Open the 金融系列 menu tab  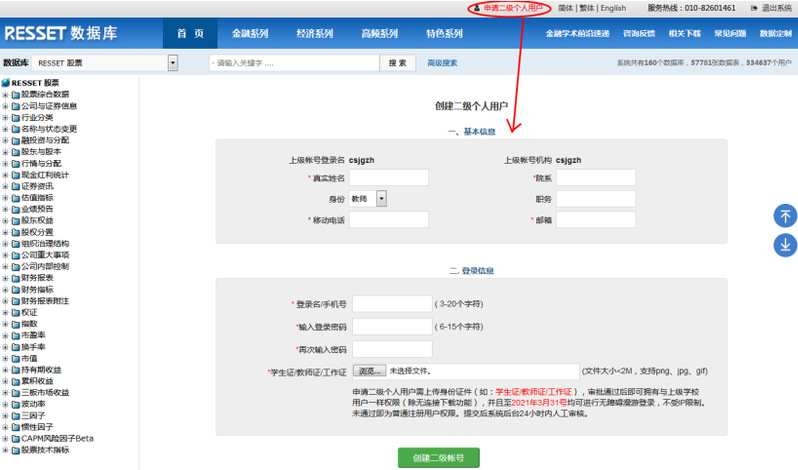250,34
